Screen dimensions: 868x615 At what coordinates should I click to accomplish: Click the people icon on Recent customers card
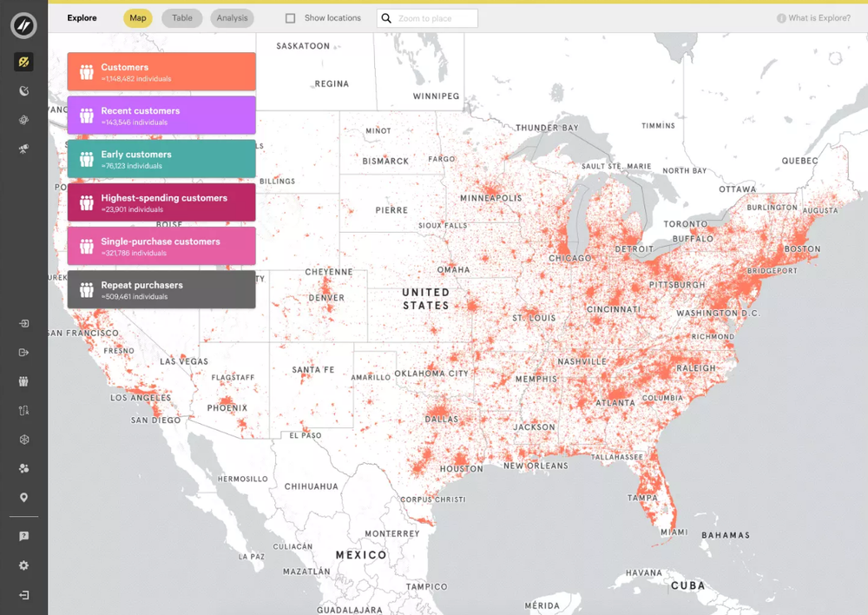(86, 116)
